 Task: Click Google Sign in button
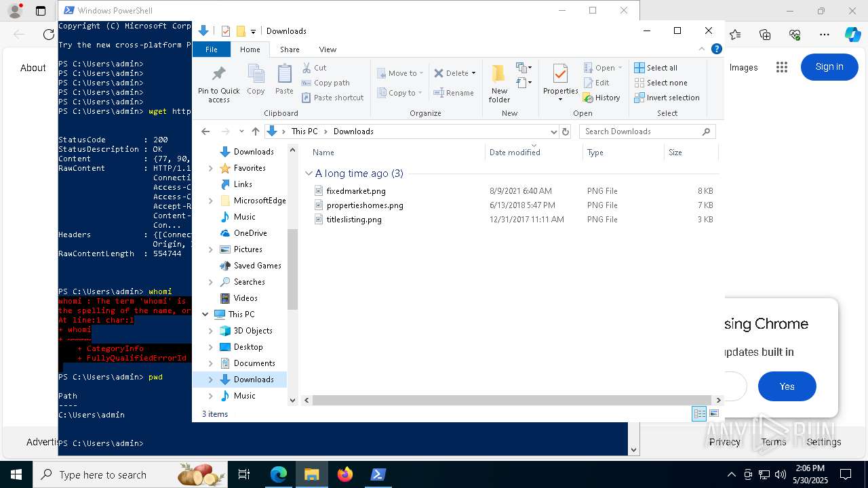tap(829, 66)
